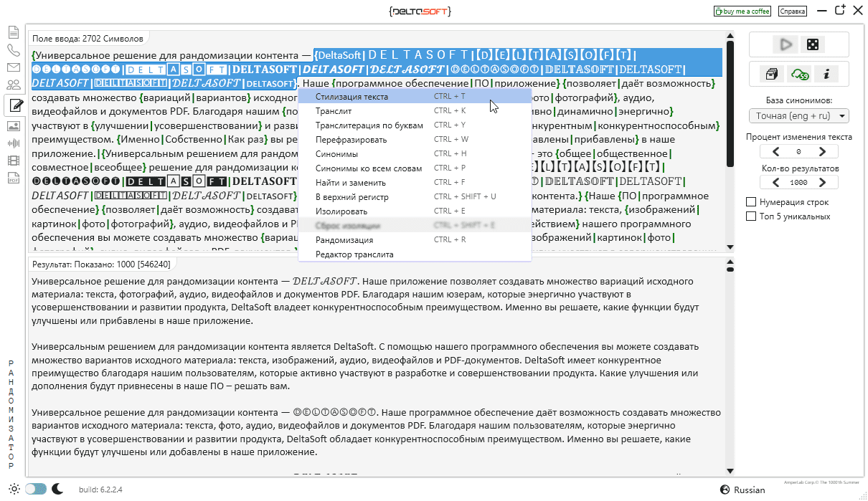Click the buy me a coffee button
This screenshot has height=501, width=868.
tap(742, 11)
